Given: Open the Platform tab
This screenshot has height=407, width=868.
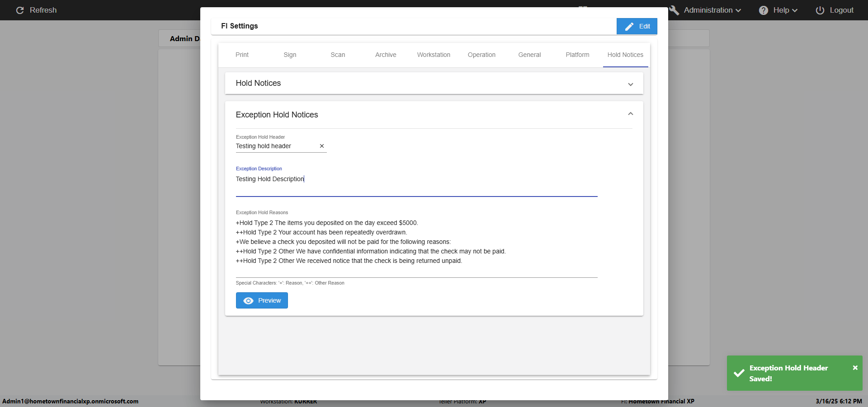Looking at the screenshot, I should click(x=577, y=55).
